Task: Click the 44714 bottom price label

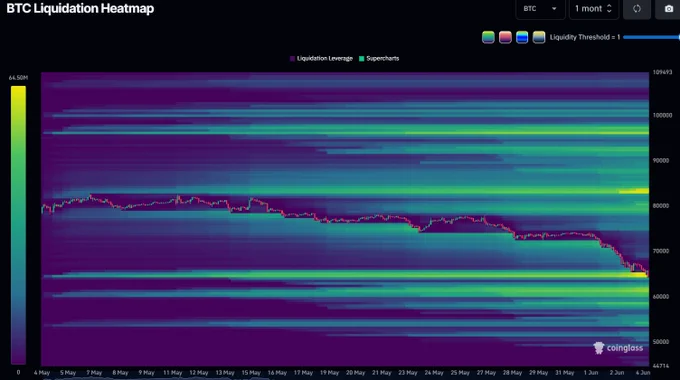Action: [x=661, y=366]
